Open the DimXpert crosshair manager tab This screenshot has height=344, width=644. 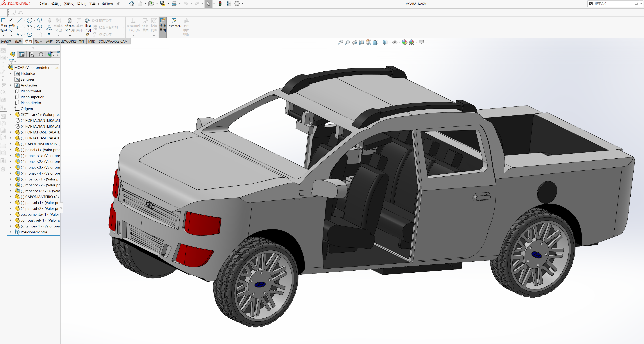(41, 54)
